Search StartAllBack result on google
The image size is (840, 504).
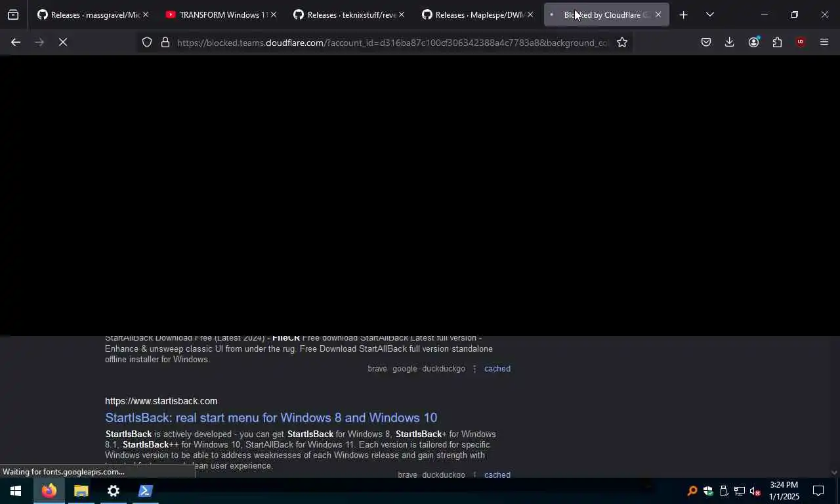pyautogui.click(x=405, y=369)
